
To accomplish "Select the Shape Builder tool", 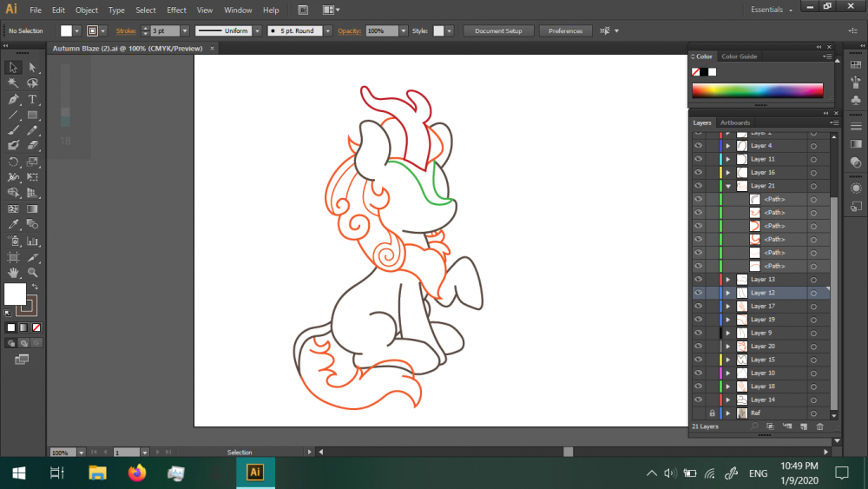I will 13,193.
